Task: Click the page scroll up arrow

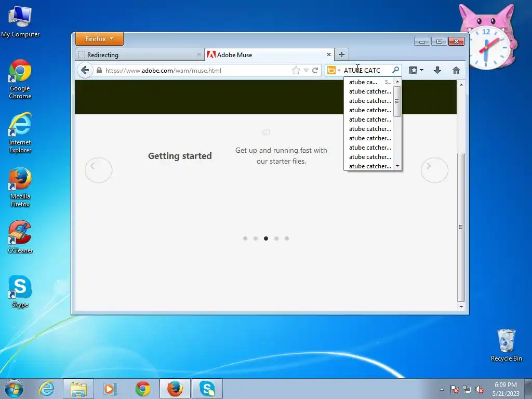Action: 461,85
